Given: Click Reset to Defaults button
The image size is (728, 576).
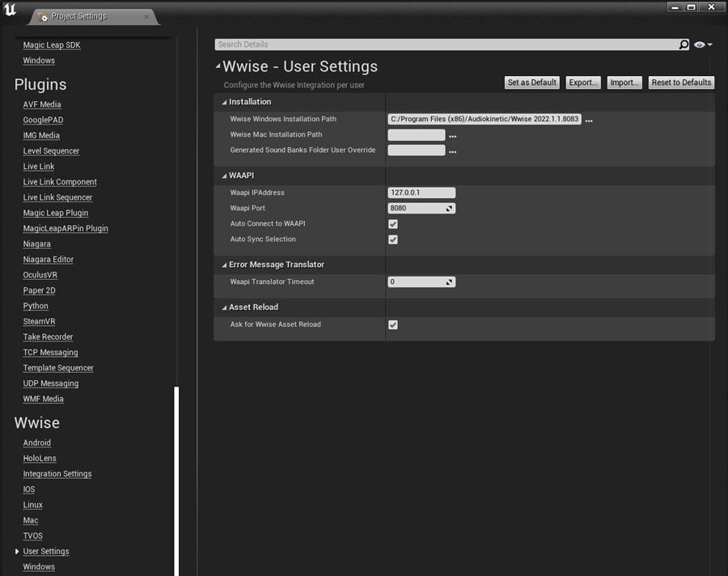Looking at the screenshot, I should 681,83.
